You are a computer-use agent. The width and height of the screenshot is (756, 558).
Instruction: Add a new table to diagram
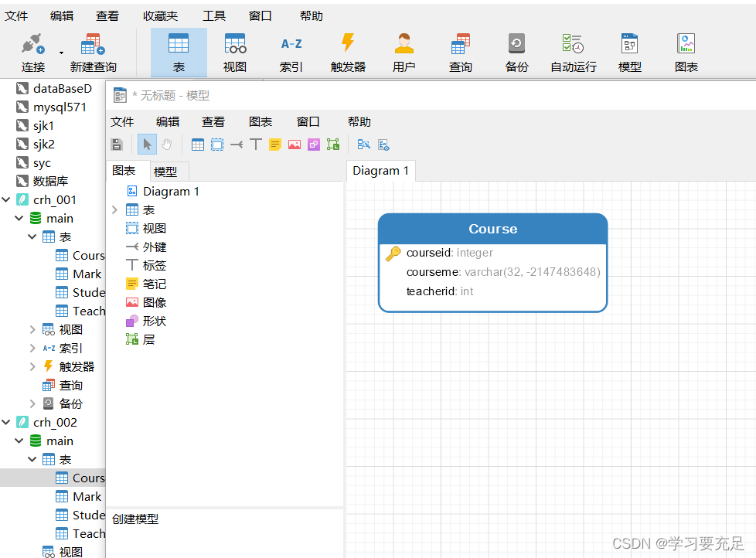pos(198,145)
